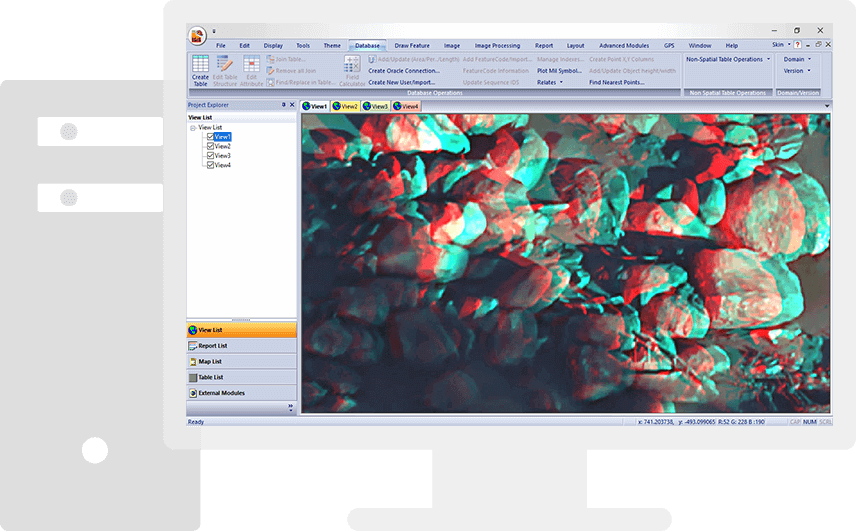Toggle the View4 checkbox

click(x=210, y=165)
